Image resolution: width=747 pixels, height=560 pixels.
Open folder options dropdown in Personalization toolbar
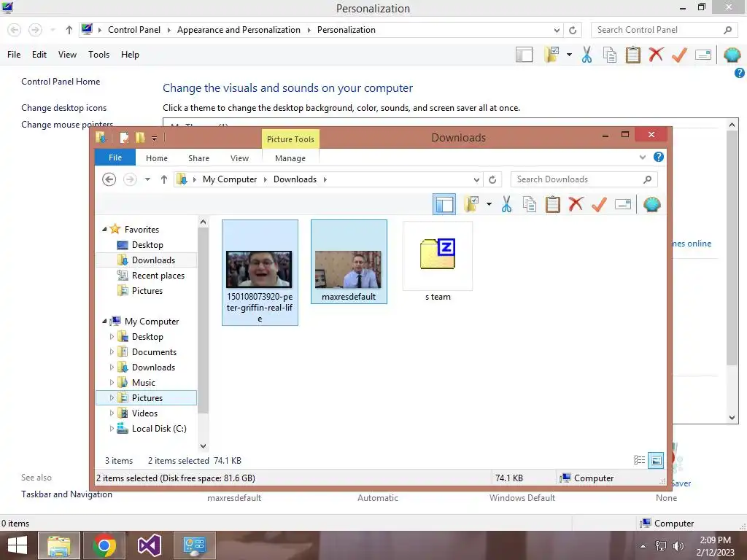click(569, 55)
